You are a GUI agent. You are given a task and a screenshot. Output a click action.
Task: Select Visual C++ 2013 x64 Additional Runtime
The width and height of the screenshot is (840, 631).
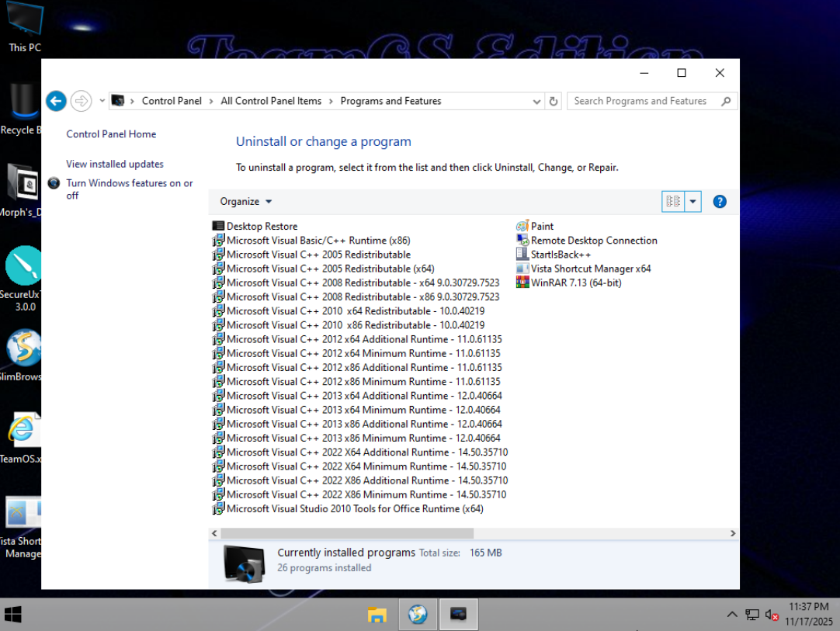click(357, 396)
